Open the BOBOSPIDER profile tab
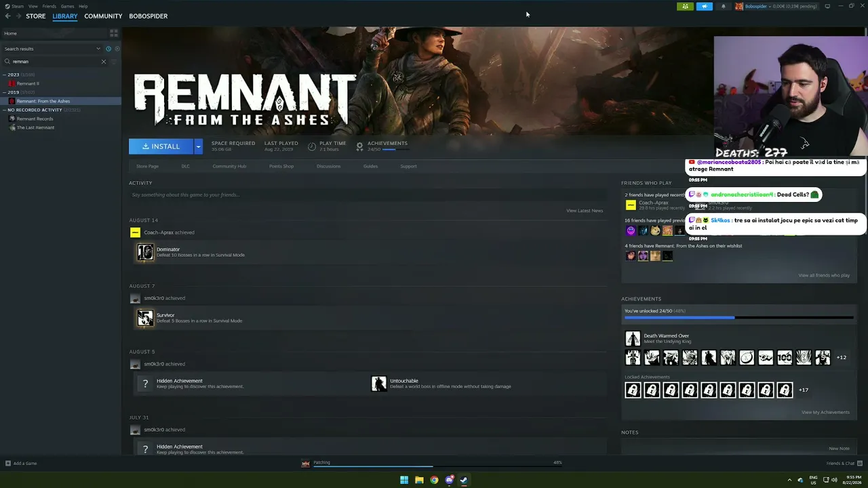 click(148, 16)
